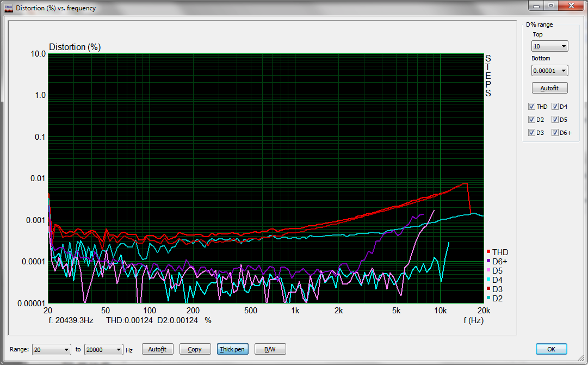Uncheck the THD curve checkbox

click(x=531, y=107)
